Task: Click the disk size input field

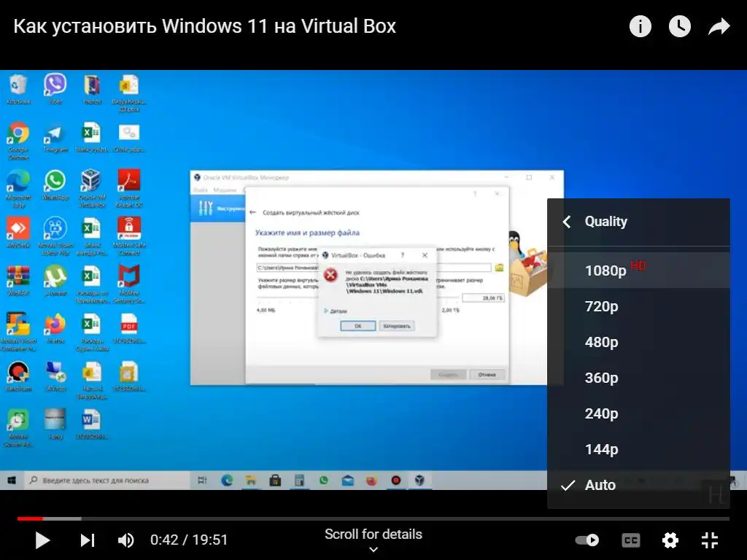Action: tap(483, 298)
